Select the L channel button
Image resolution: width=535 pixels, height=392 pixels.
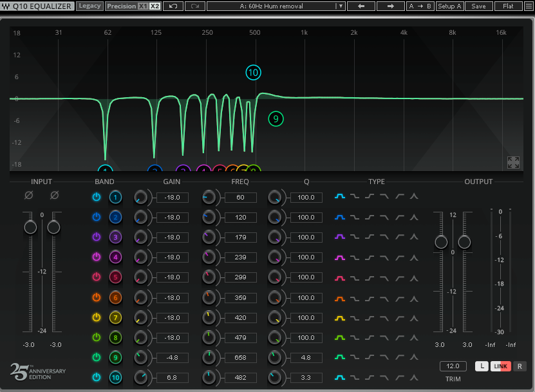(x=482, y=366)
